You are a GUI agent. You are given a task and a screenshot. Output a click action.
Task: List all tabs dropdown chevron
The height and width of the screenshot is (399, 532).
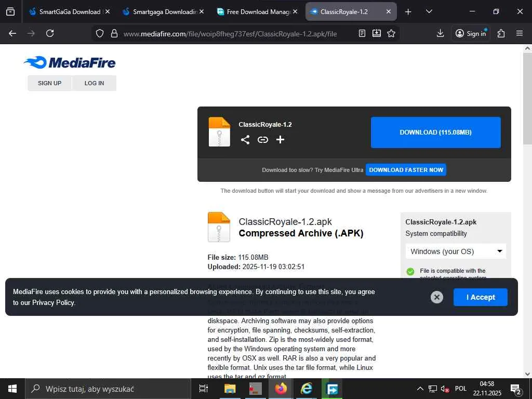tap(429, 11)
